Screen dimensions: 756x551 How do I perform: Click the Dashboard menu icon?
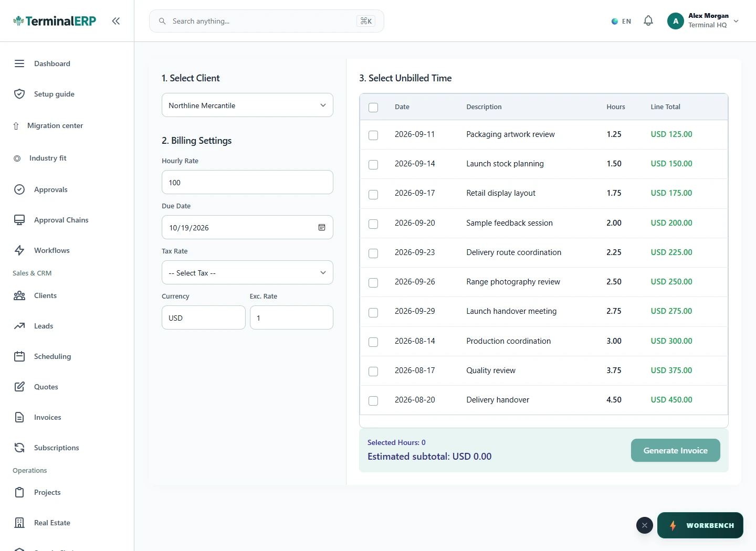19,63
